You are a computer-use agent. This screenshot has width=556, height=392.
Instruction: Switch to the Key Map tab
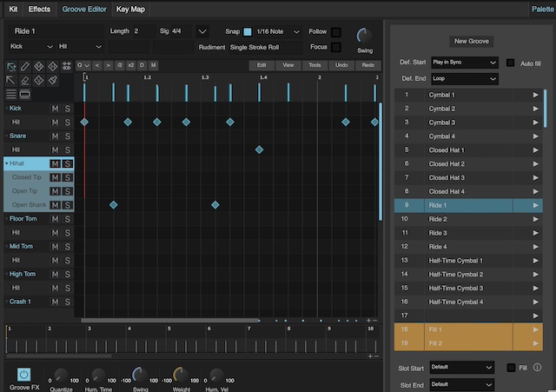point(130,9)
